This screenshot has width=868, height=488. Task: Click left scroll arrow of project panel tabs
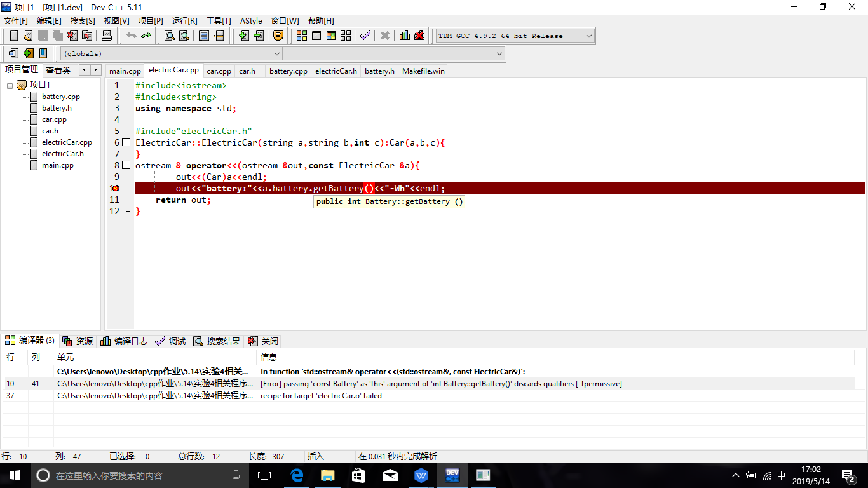84,70
